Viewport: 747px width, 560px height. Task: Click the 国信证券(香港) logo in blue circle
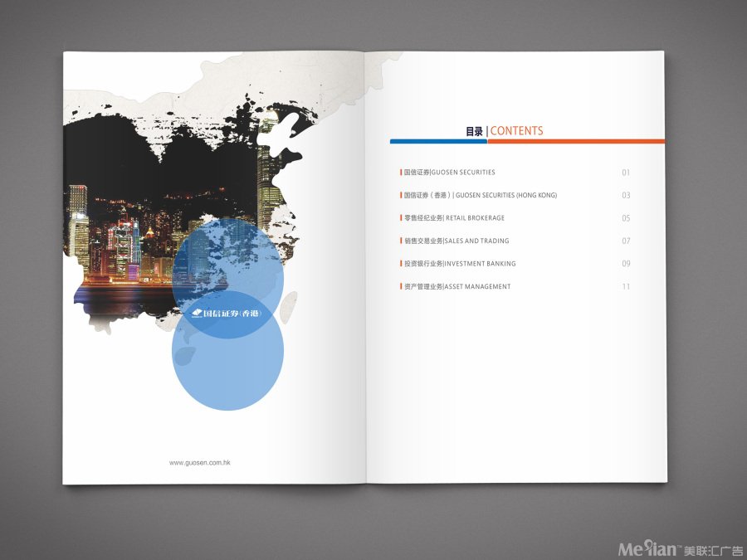[x=227, y=313]
